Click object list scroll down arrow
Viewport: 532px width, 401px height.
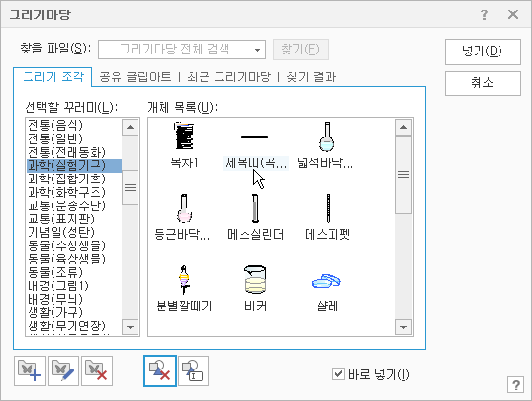pyautogui.click(x=403, y=327)
